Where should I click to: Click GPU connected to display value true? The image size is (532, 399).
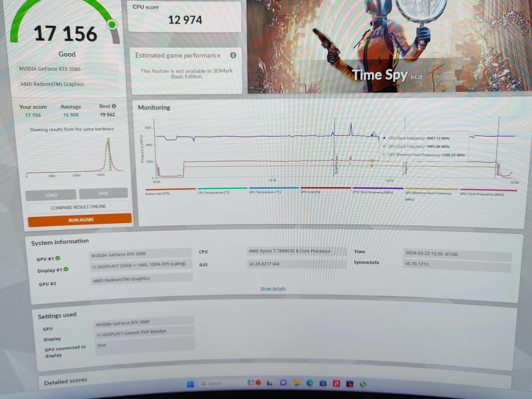[x=145, y=345]
